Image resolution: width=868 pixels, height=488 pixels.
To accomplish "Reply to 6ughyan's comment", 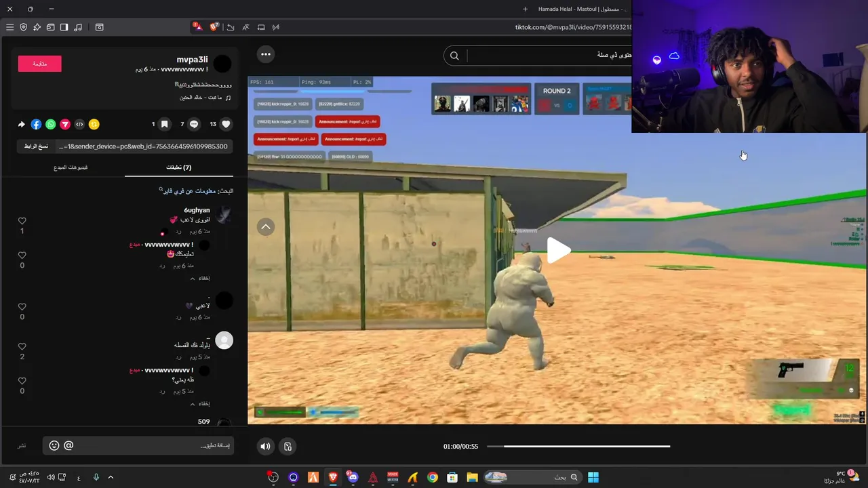I will 178,232.
